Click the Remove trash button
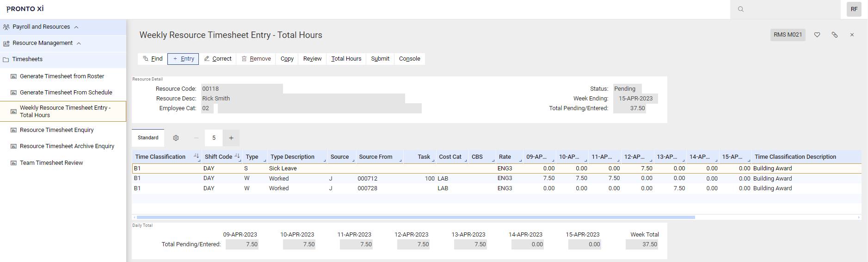The height and width of the screenshot is (262, 868). pyautogui.click(x=256, y=59)
